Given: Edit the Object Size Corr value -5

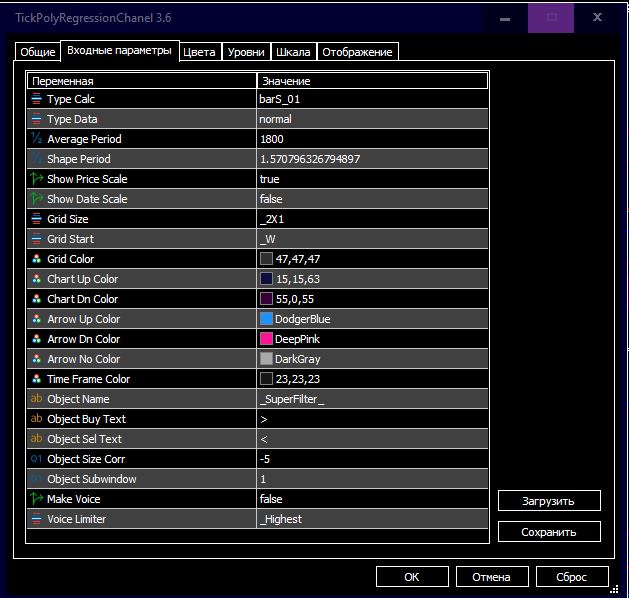Looking at the screenshot, I should click(372, 459).
